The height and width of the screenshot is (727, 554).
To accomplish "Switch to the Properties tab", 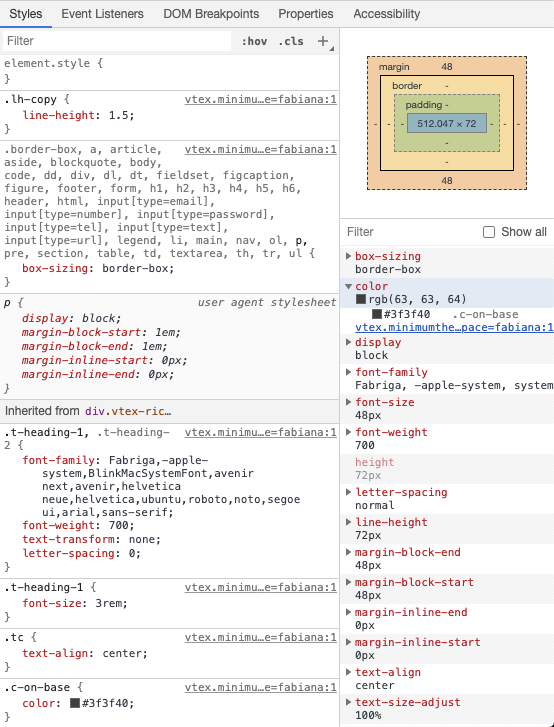I will 306,14.
